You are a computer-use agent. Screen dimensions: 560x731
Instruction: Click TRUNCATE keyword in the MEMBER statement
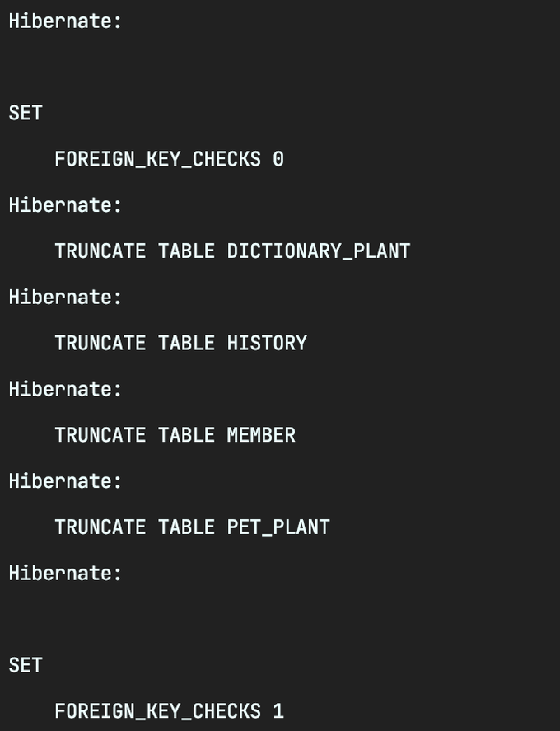(100, 435)
